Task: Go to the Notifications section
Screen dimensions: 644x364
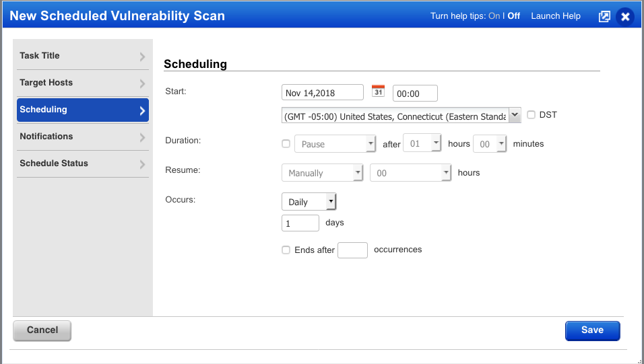Action: tap(83, 137)
